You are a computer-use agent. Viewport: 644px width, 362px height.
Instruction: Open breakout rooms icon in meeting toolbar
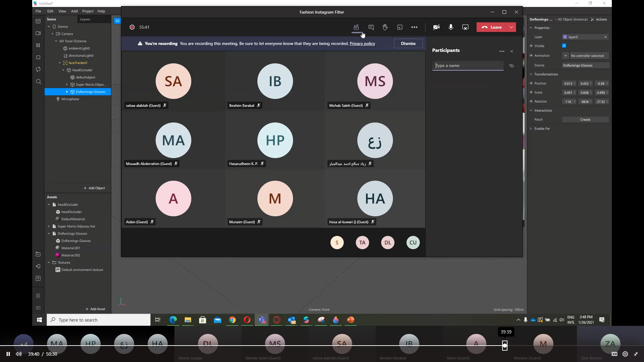[x=400, y=27]
